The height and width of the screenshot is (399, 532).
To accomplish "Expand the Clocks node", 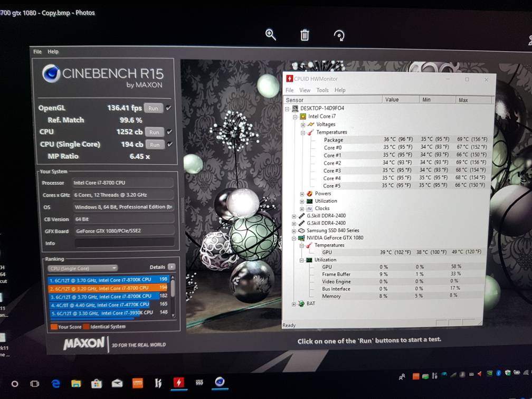I will point(302,209).
